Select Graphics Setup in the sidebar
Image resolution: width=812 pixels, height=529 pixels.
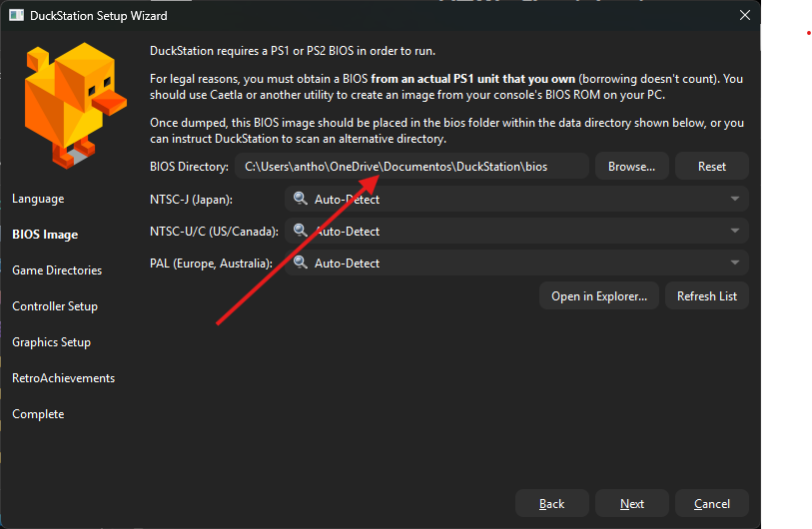coord(51,342)
